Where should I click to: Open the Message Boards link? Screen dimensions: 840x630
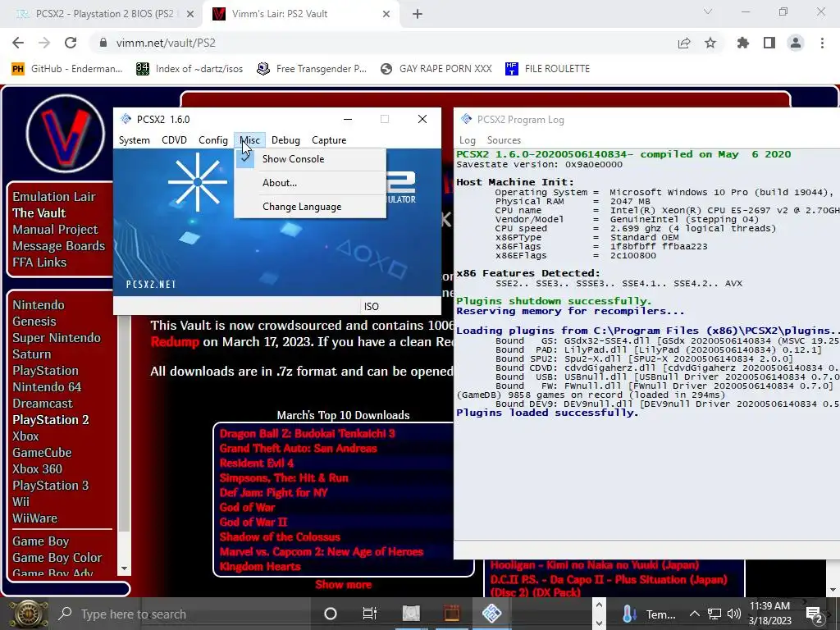[x=59, y=246]
